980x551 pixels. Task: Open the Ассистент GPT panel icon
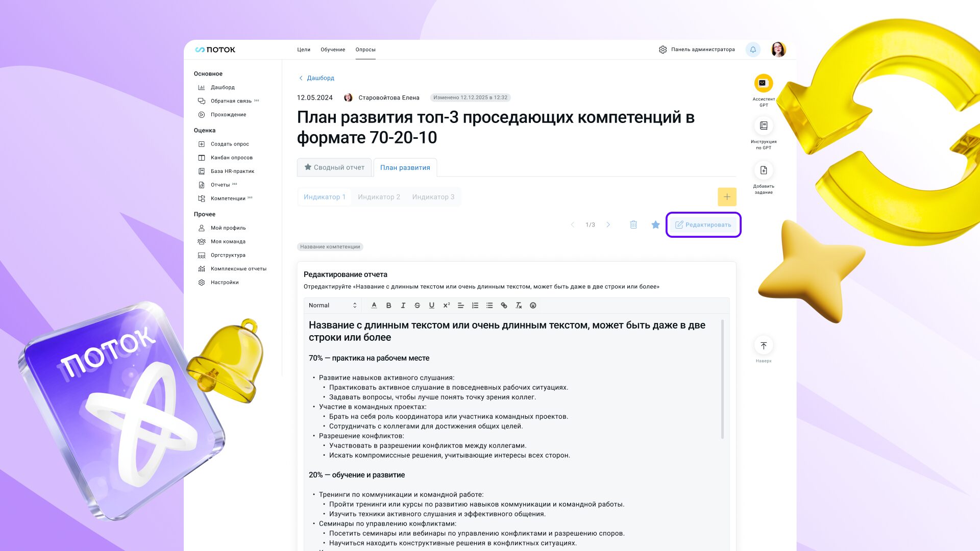pos(764,83)
